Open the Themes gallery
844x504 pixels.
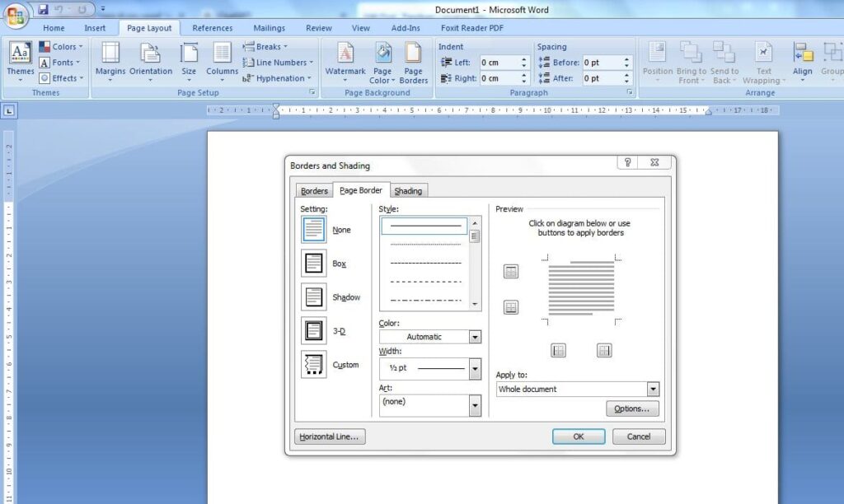(x=21, y=62)
